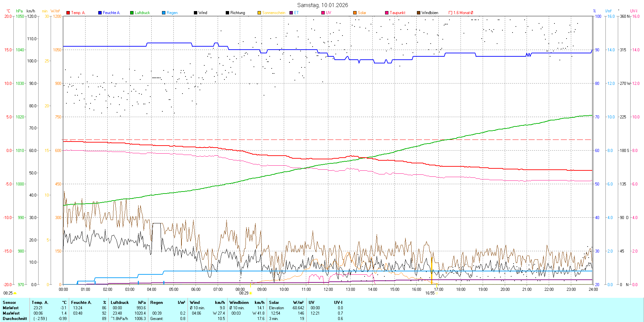Click the blue Feuchte A. legend square

pyautogui.click(x=100, y=13)
